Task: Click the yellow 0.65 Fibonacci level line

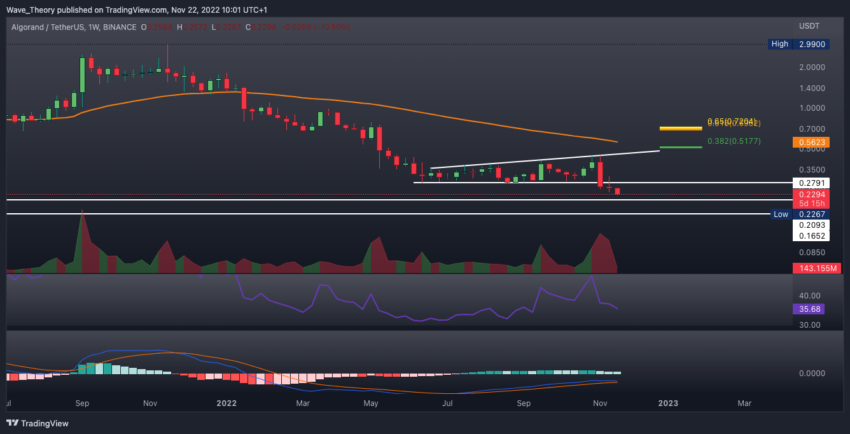Action: click(680, 128)
